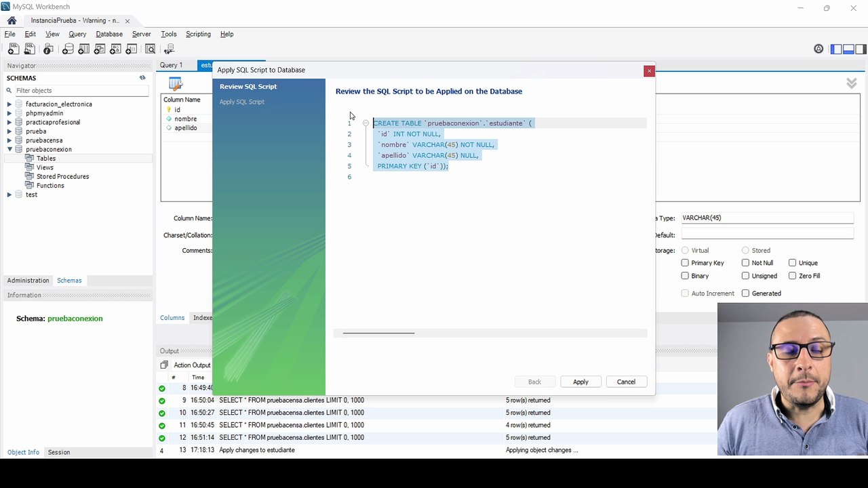
Task: Open the File menu
Action: (10, 34)
